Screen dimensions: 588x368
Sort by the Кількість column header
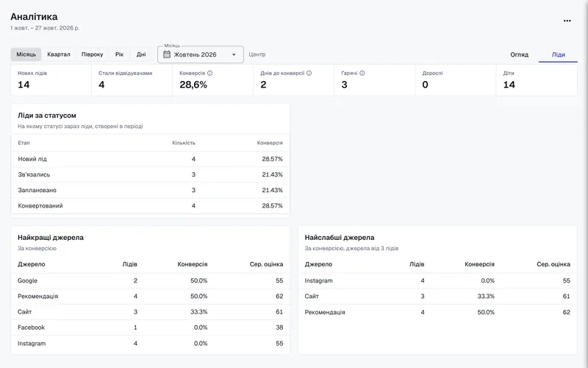point(184,143)
